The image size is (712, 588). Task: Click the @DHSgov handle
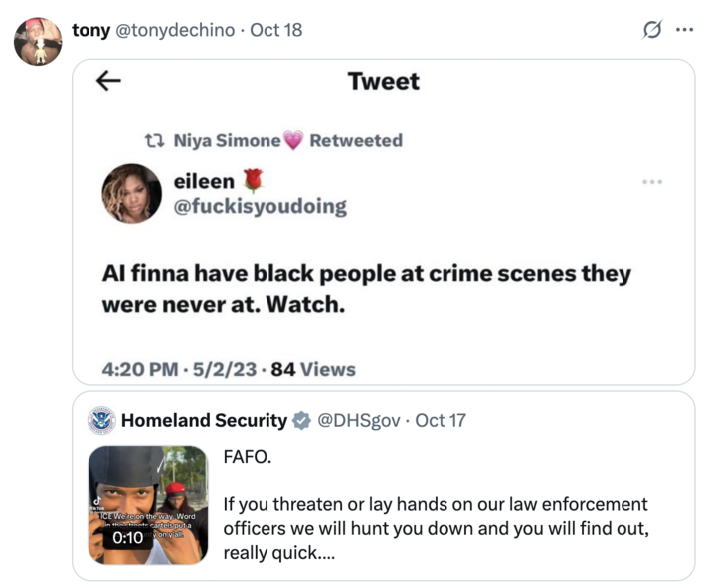click(x=358, y=421)
